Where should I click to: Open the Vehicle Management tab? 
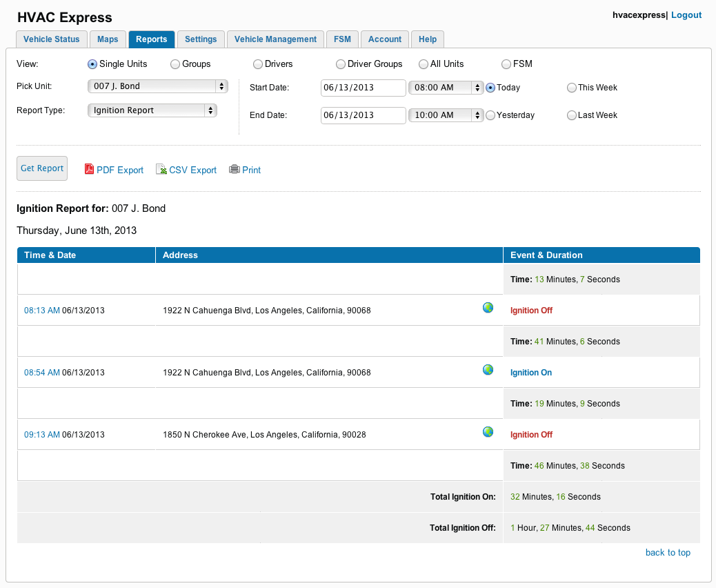click(275, 39)
